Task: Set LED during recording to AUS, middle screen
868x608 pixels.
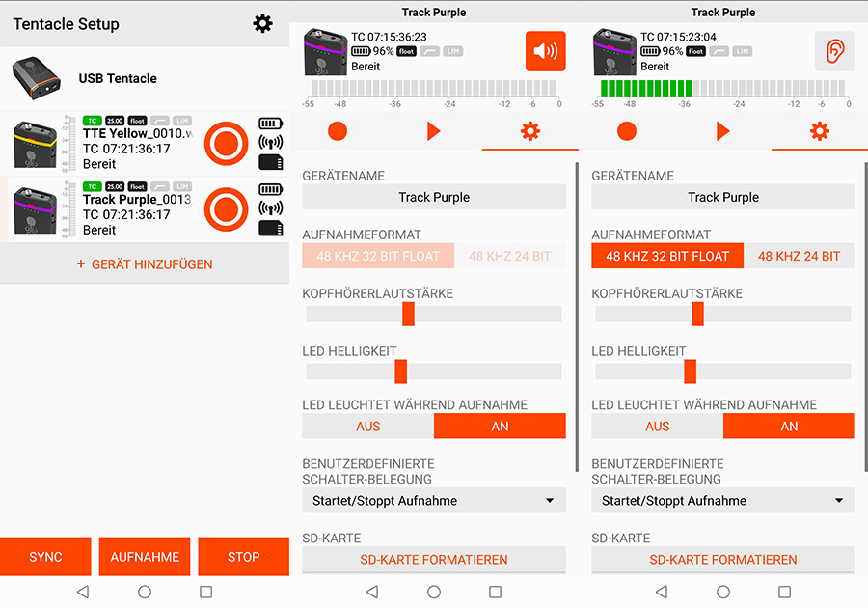Action: [x=368, y=426]
